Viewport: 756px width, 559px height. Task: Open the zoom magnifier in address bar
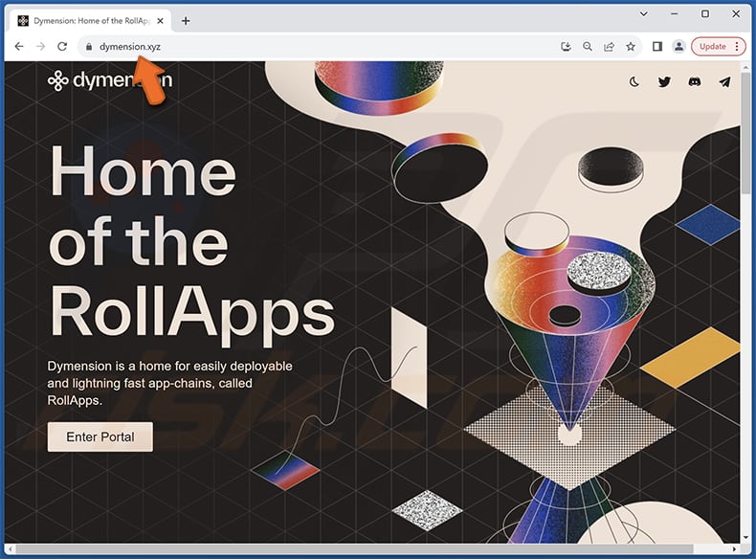click(588, 46)
